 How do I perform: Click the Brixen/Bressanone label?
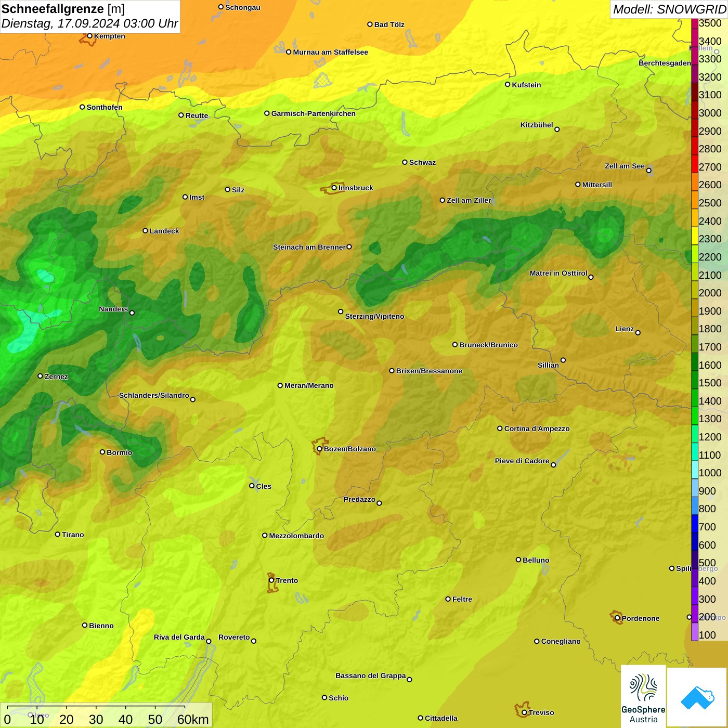(429, 371)
